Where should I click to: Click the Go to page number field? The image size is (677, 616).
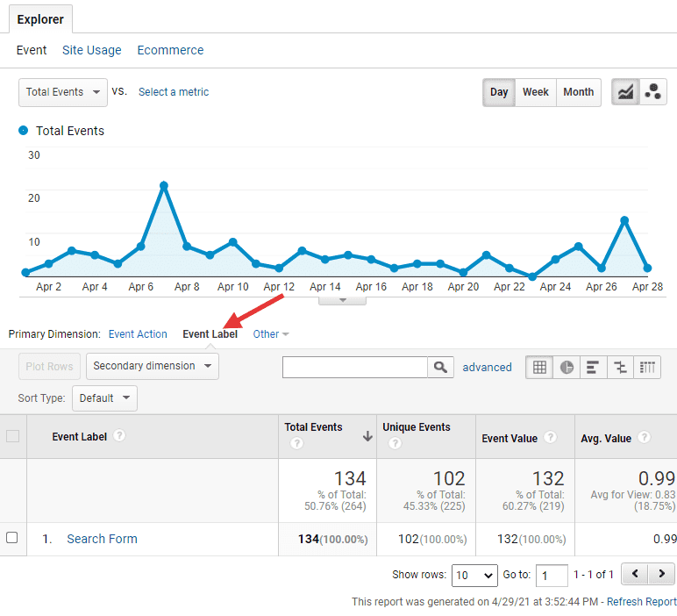552,576
